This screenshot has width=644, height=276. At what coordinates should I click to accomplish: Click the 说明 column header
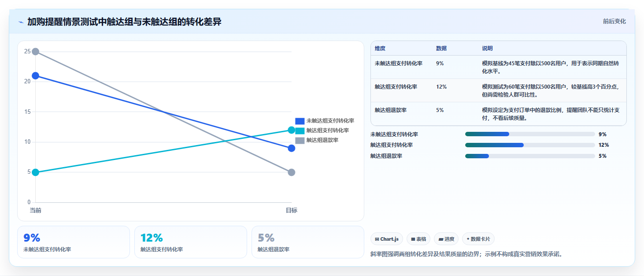[488, 48]
